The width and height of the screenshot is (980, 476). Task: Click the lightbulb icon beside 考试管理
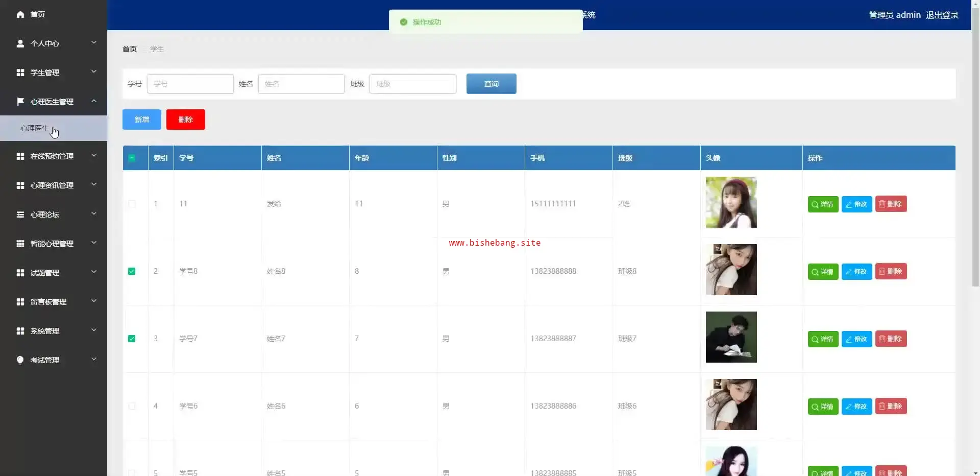click(20, 360)
